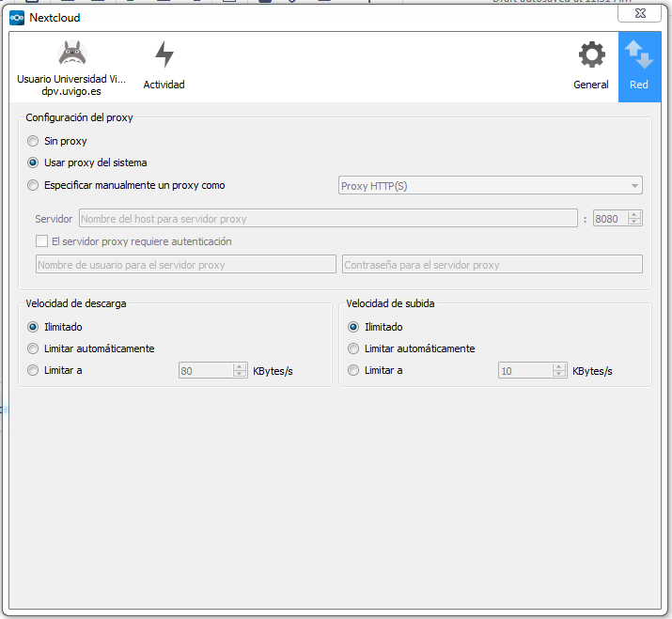Viewport: 672px width, 619px height.
Task: Select the Sin proxy radio button
Action: (34, 141)
